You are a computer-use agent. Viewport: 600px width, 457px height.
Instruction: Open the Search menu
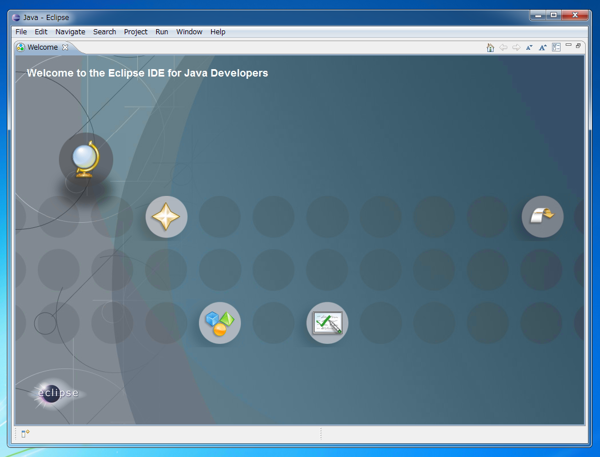(x=104, y=32)
